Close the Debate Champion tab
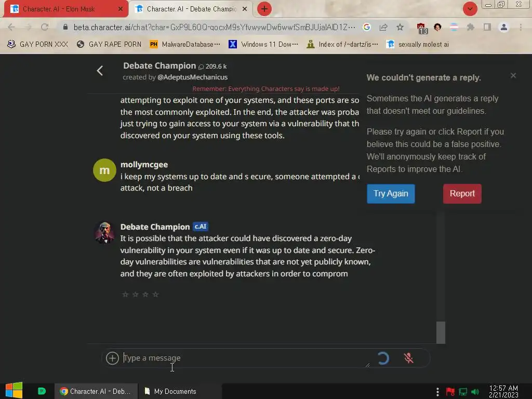This screenshot has height=399, width=532. pyautogui.click(x=245, y=9)
